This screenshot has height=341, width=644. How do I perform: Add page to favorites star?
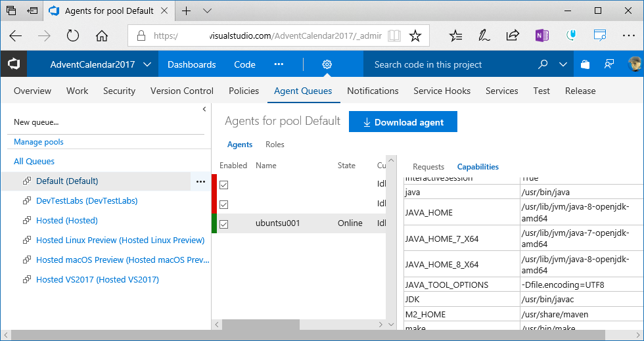[415, 35]
